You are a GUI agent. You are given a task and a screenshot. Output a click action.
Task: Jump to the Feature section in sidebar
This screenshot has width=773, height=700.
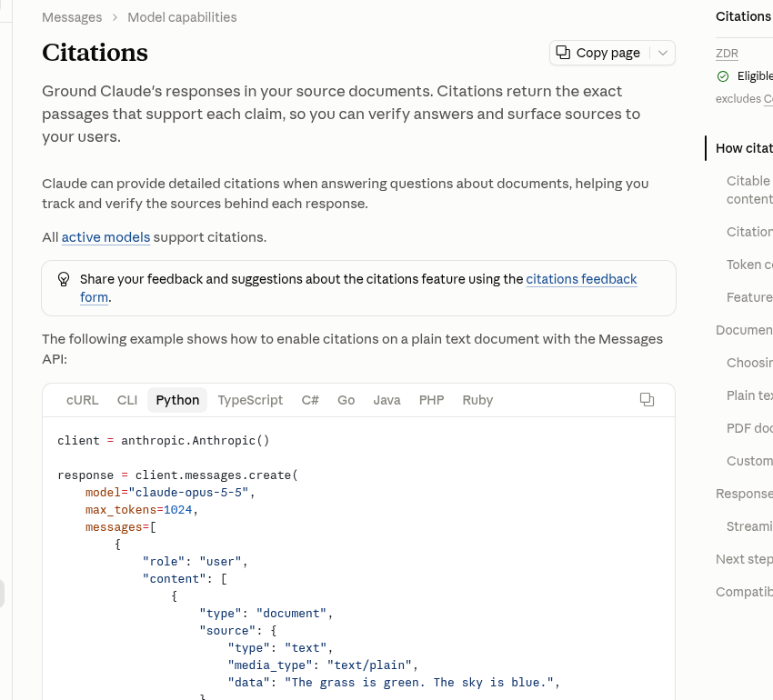pos(749,297)
